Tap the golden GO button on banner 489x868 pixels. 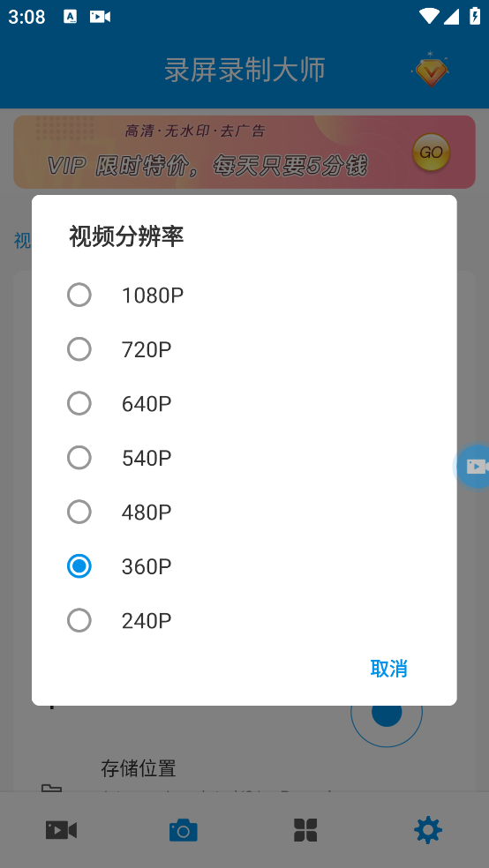point(431,153)
